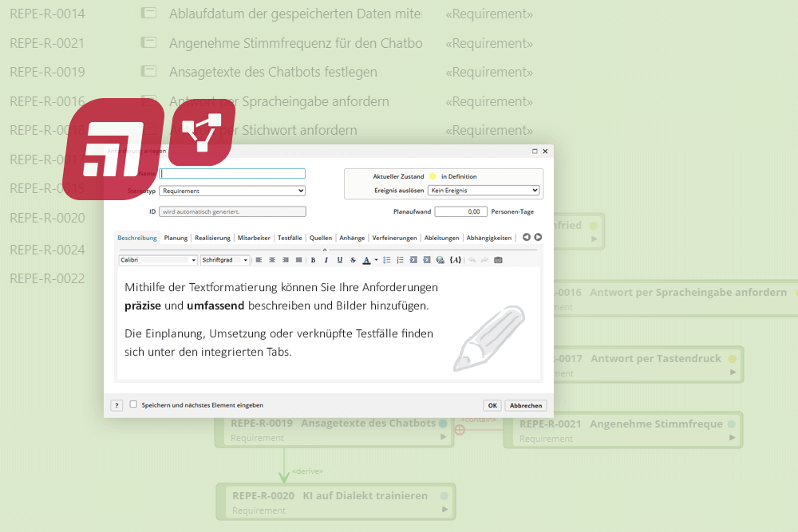Open the Testfälle tab
The image size is (798, 532).
tap(290, 238)
